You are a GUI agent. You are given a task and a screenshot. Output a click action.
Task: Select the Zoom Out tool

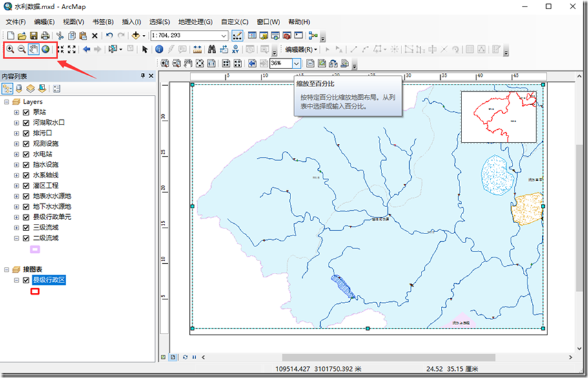pyautogui.click(x=22, y=49)
